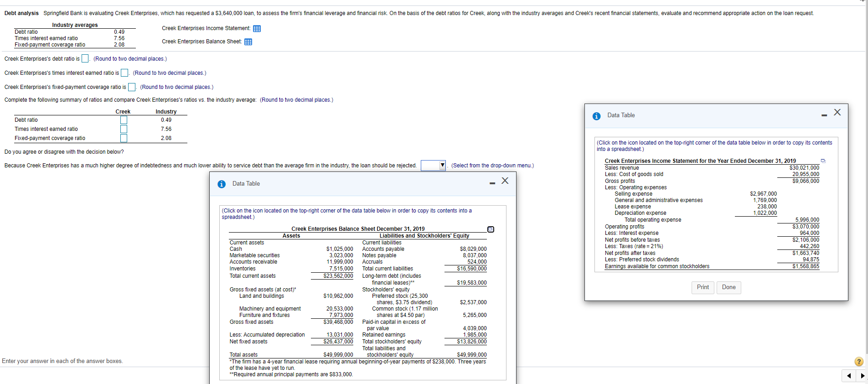Click the Balance Sheet Data Table title
This screenshot has height=384, width=868.
246,184
